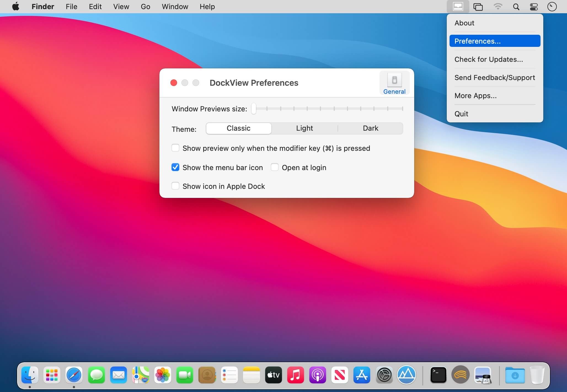Check Show icon in Apple Dock
The width and height of the screenshot is (567, 392).
tap(175, 186)
